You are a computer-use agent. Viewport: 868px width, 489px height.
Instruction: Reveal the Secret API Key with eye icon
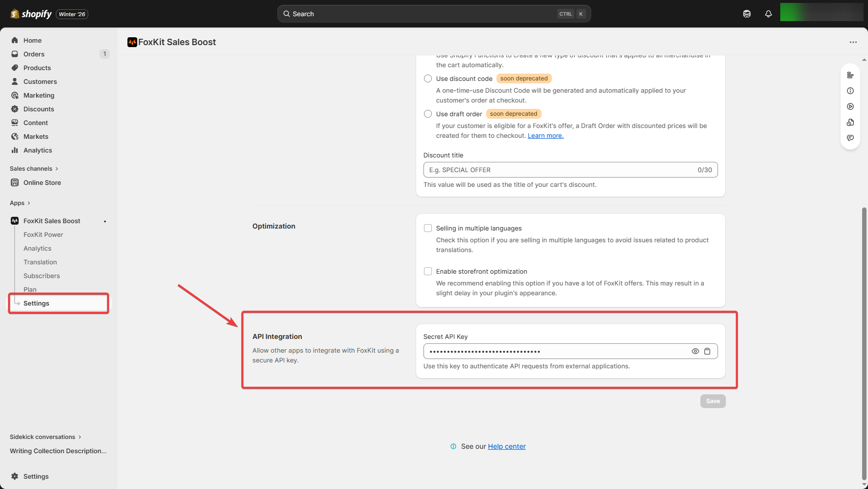tap(695, 351)
